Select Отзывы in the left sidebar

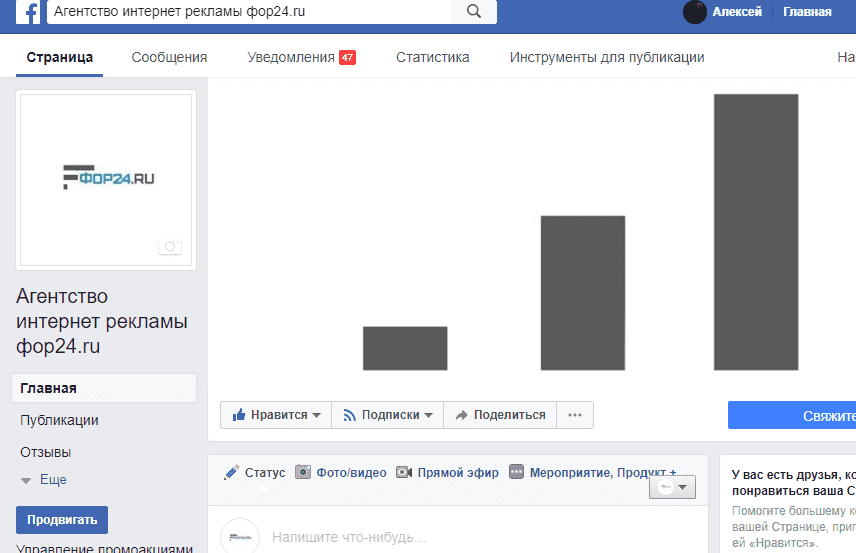(x=45, y=452)
